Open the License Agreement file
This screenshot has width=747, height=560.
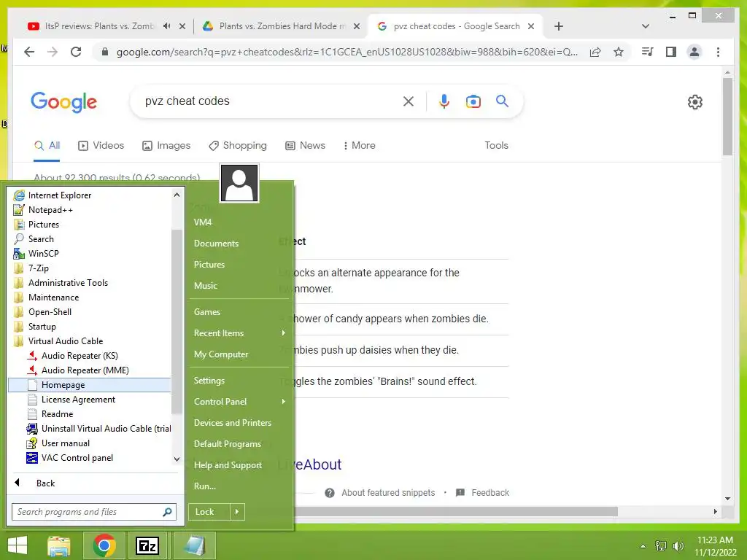click(x=90, y=400)
